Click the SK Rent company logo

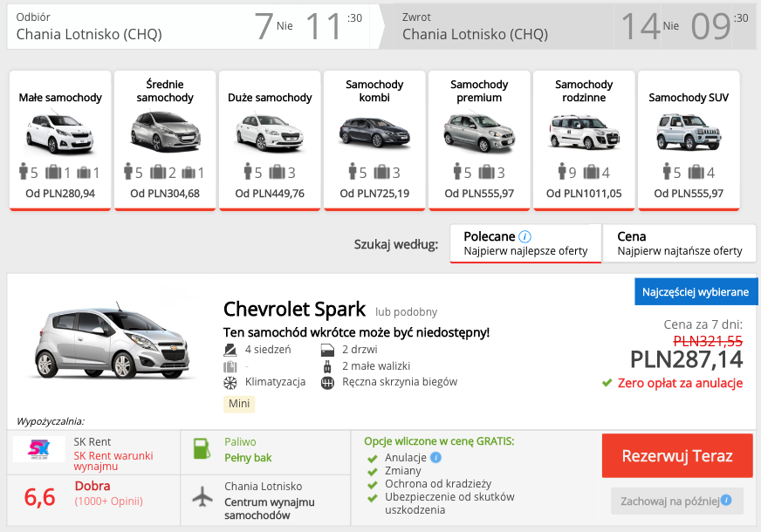(x=38, y=449)
